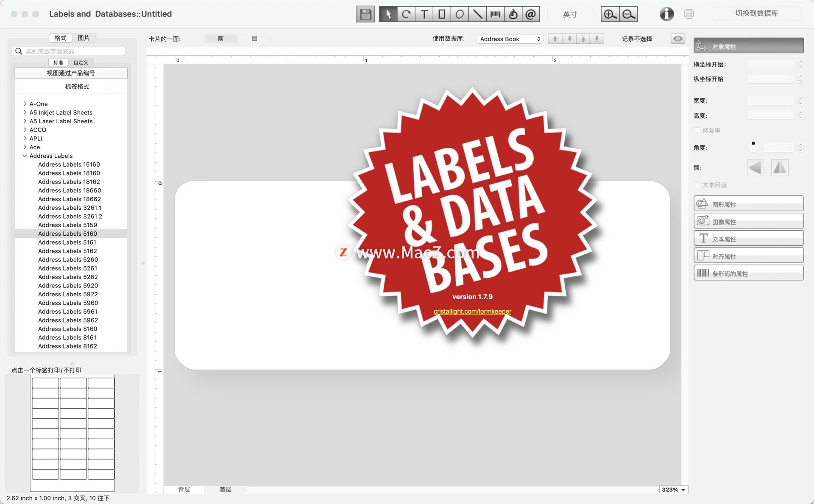Select the barcode tool

pyautogui.click(x=495, y=14)
